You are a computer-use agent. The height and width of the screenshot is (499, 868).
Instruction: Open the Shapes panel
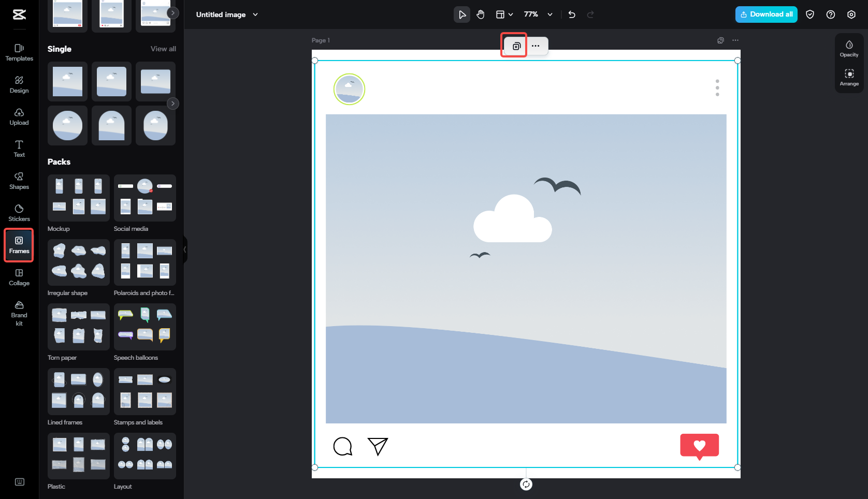point(19,181)
